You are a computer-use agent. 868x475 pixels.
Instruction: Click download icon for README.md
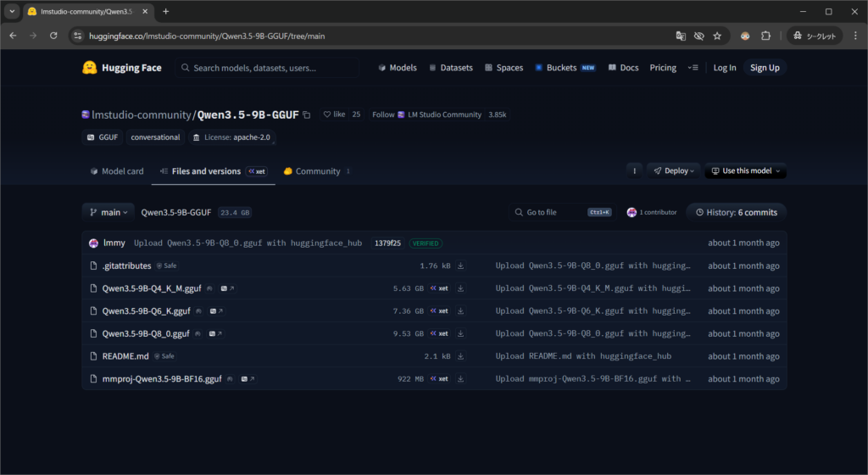pyautogui.click(x=460, y=356)
